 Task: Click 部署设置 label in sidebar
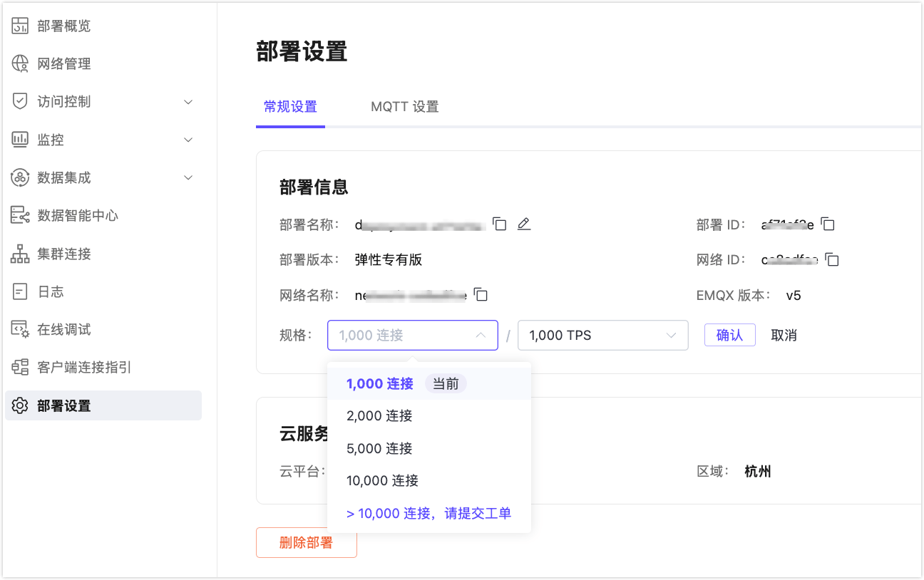pos(64,406)
